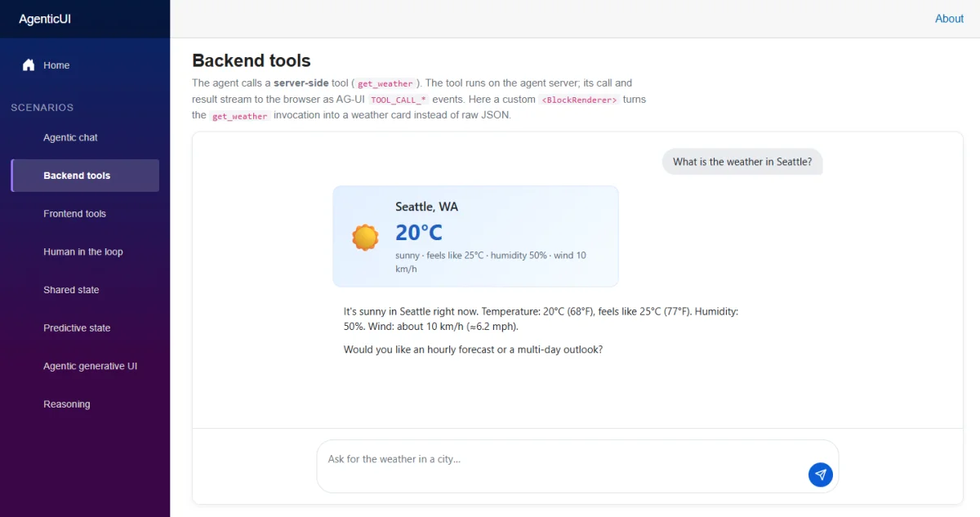This screenshot has width=980, height=517.
Task: Send message with paper plane button
Action: click(821, 475)
